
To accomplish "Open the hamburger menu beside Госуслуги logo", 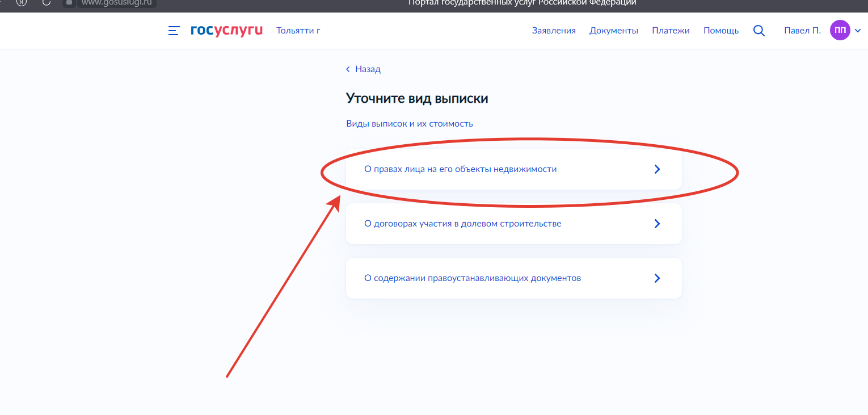I will pyautogui.click(x=174, y=31).
